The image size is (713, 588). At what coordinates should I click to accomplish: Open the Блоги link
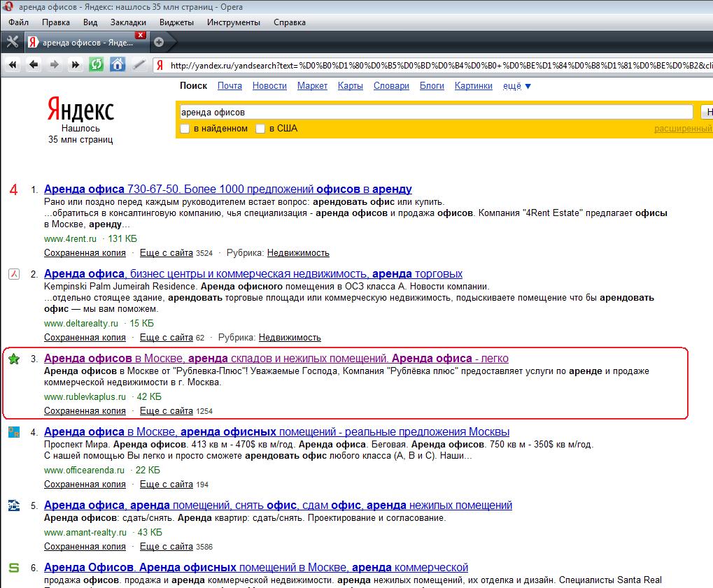coord(432,85)
